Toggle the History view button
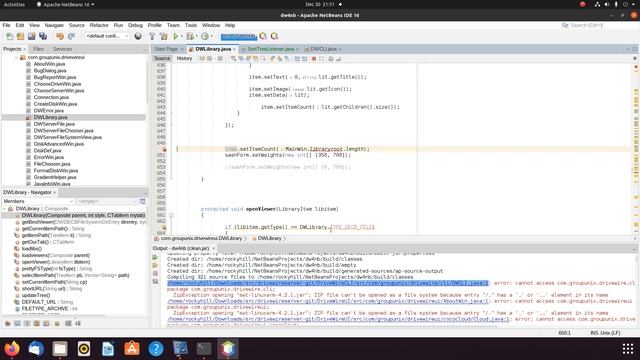This screenshot has height=360, width=640. pos(184,58)
